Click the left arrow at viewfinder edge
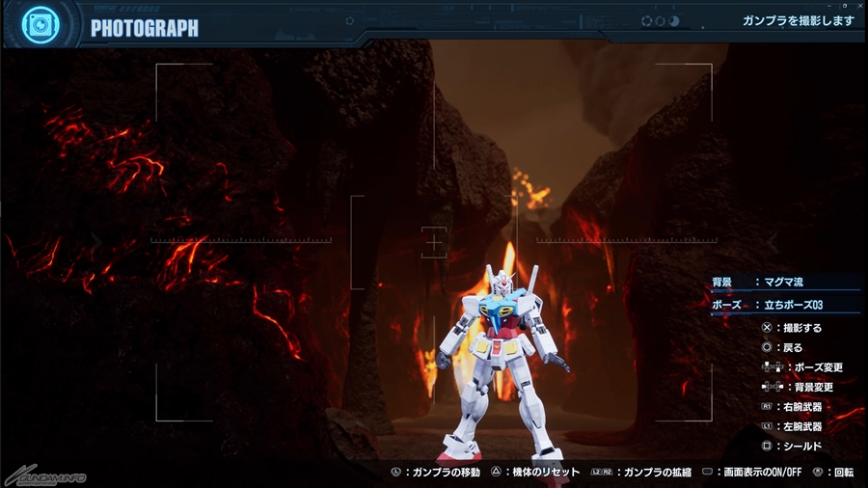The height and width of the screenshot is (488, 868). (x=96, y=242)
